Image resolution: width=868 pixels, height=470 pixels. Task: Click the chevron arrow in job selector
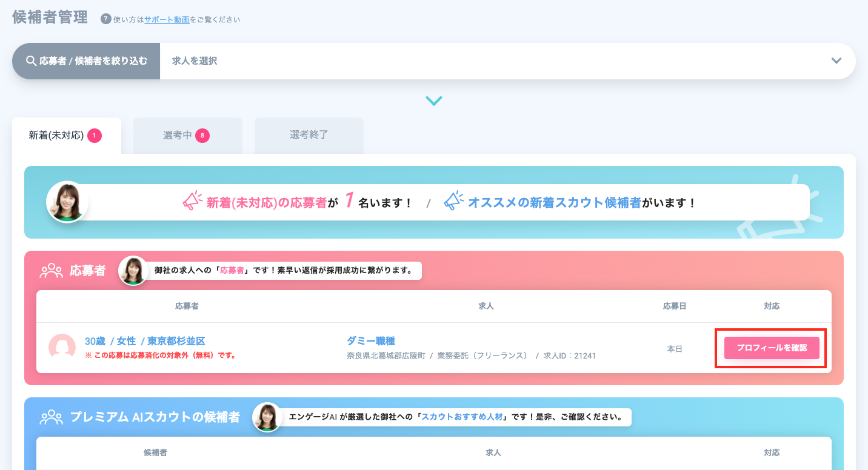click(x=836, y=61)
